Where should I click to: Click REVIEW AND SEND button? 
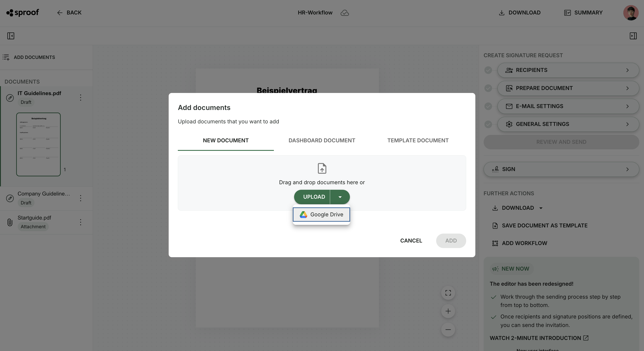tap(561, 142)
